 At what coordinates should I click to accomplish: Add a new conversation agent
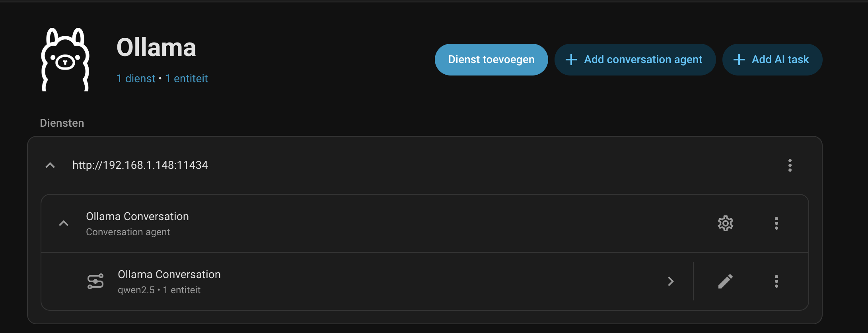tap(635, 60)
